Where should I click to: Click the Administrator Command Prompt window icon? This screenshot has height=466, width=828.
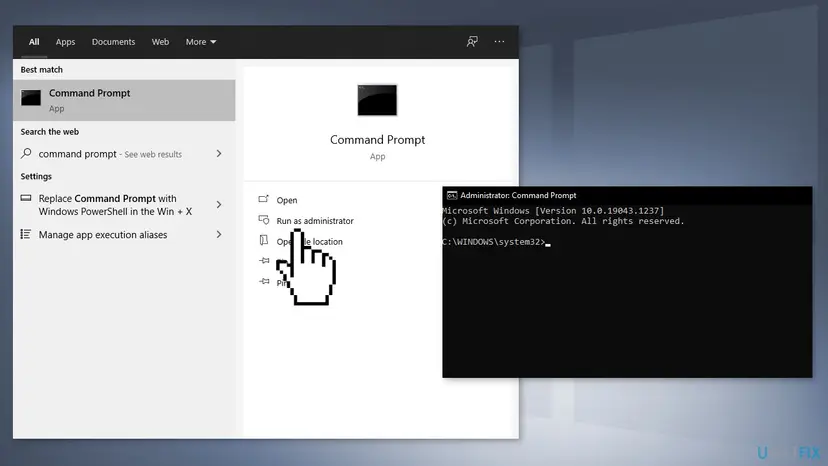tap(451, 195)
